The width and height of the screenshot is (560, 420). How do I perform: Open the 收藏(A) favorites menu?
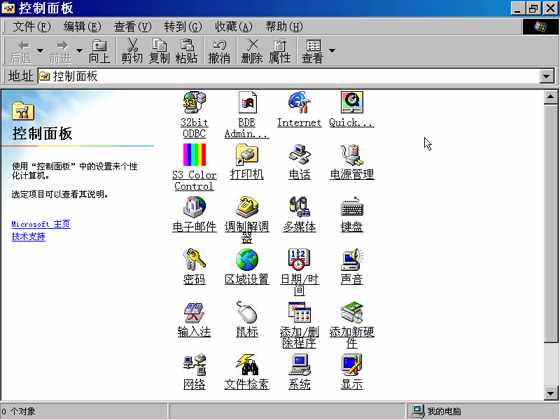(233, 26)
